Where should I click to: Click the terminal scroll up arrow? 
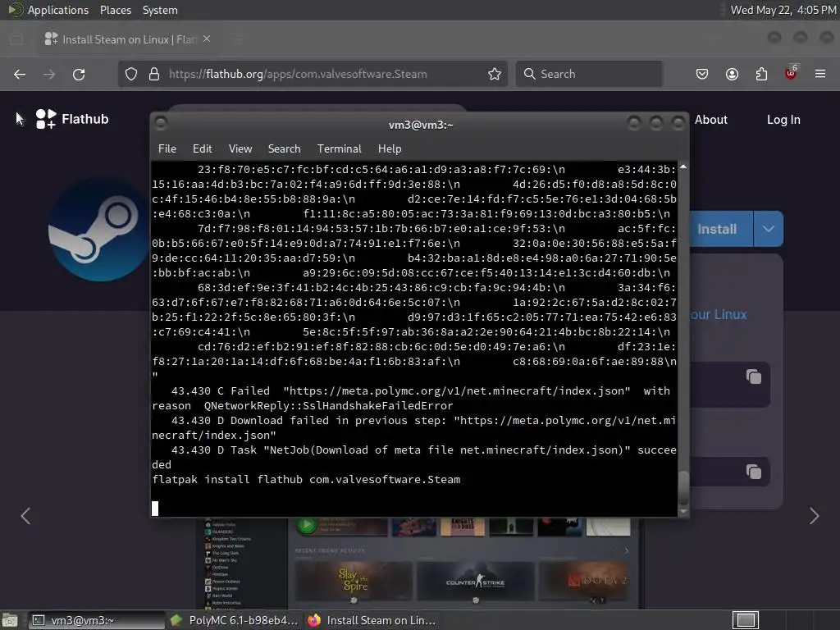tap(683, 167)
